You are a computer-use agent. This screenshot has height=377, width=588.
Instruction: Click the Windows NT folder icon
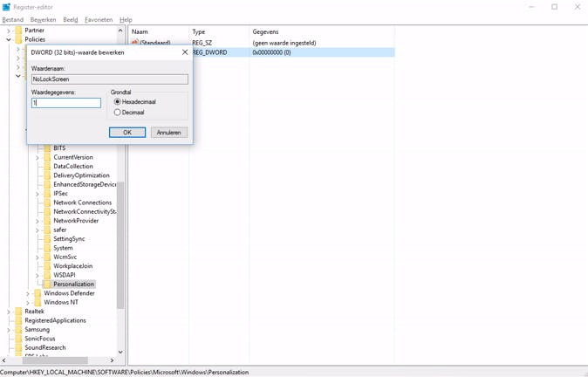pyautogui.click(x=38, y=302)
